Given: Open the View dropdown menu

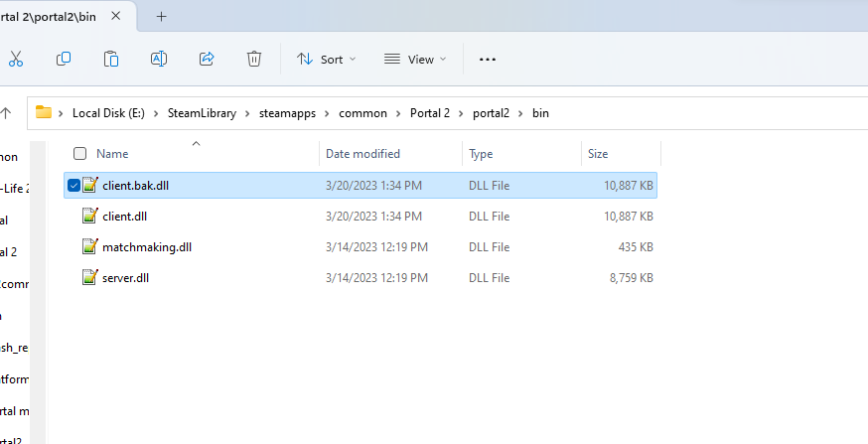Looking at the screenshot, I should pos(414,60).
